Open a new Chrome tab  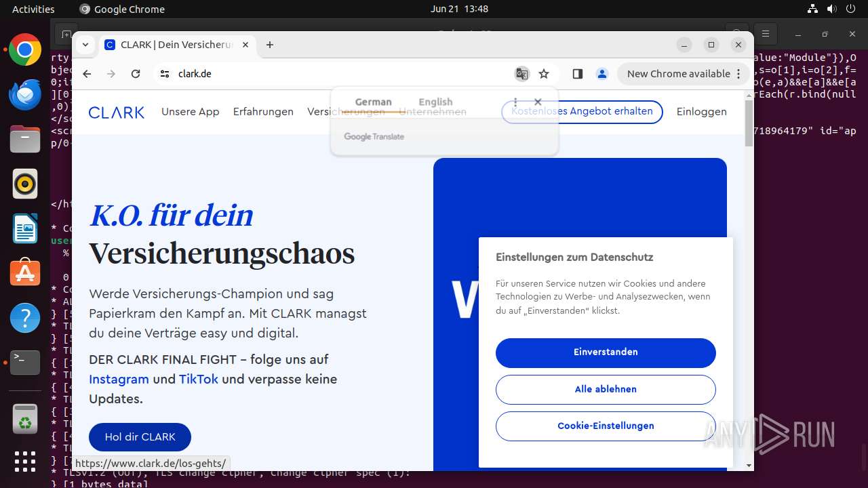[270, 45]
